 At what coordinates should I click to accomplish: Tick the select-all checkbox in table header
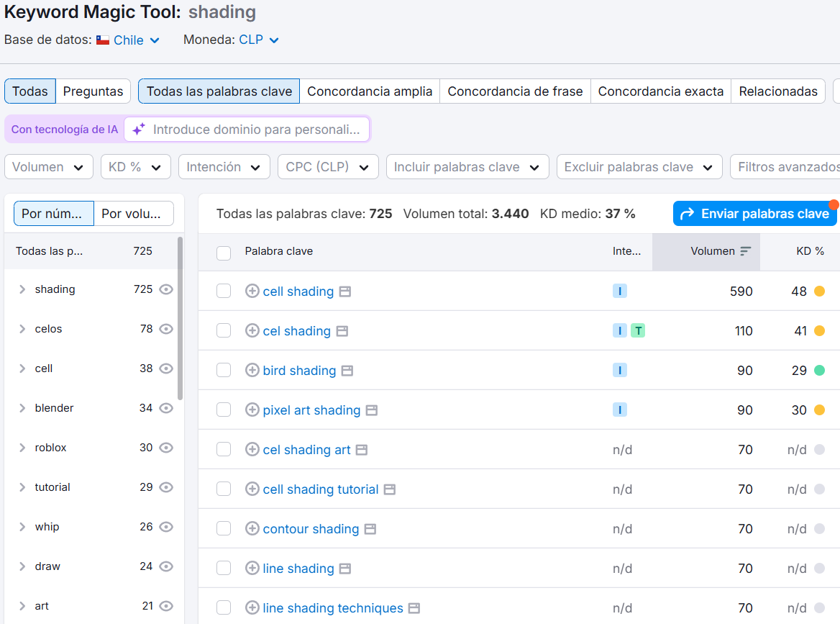[224, 253]
